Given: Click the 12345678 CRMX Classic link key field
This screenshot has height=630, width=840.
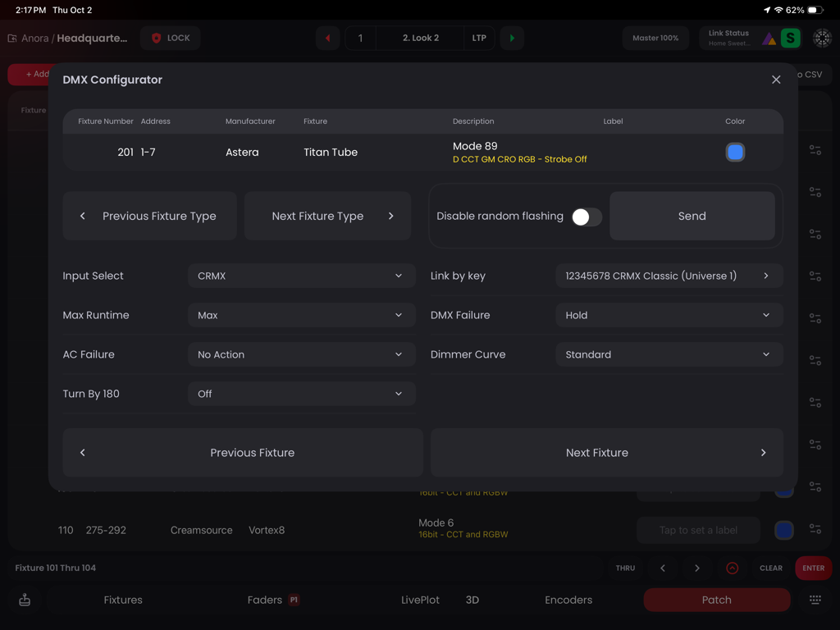Looking at the screenshot, I should pyautogui.click(x=669, y=276).
